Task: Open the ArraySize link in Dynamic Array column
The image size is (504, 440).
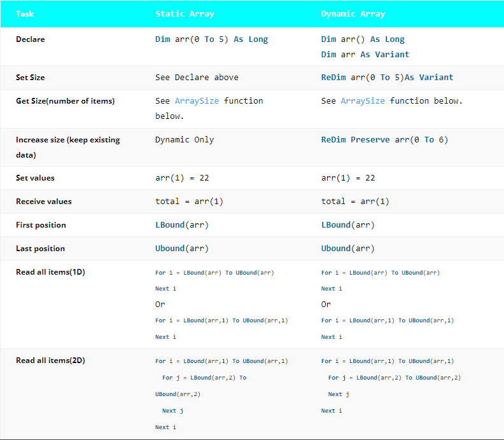Action: coord(363,101)
